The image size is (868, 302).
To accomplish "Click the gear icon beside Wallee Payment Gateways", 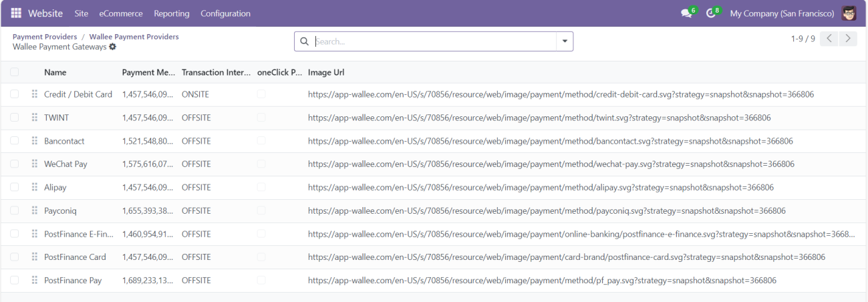I will point(112,47).
